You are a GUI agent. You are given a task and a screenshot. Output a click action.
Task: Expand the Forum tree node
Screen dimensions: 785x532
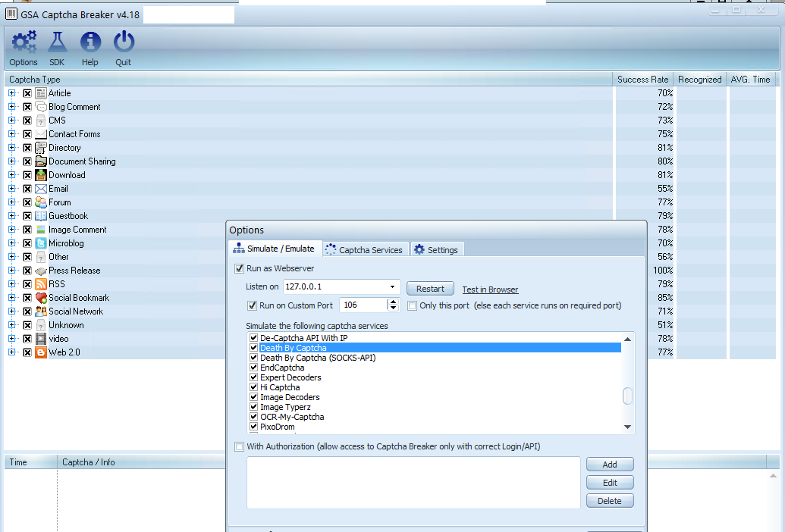[x=11, y=202]
